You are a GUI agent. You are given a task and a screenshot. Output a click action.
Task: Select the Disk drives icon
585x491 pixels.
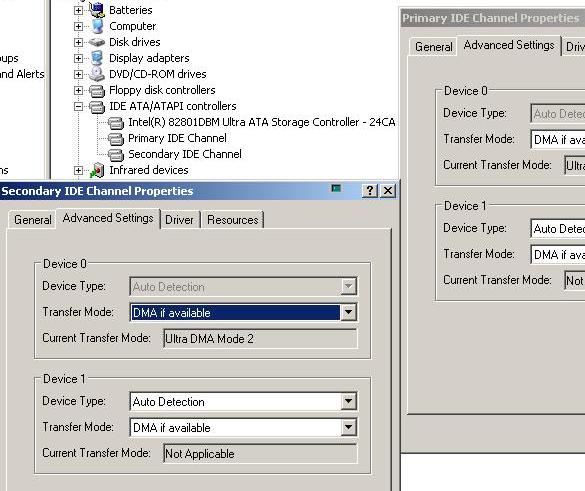point(97,42)
